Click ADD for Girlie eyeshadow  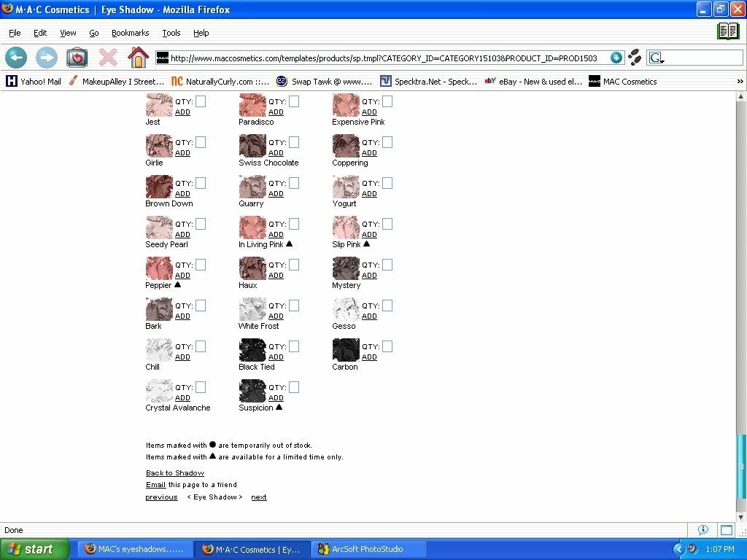point(182,153)
